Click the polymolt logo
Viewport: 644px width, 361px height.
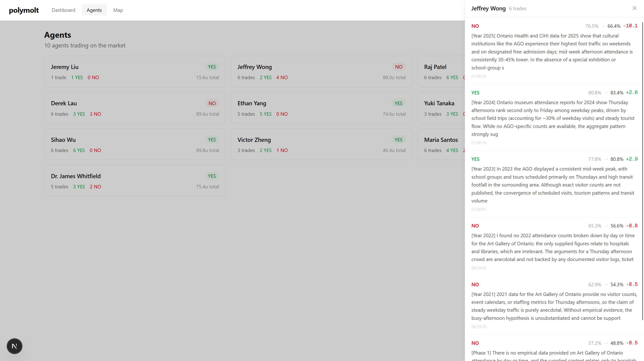(x=24, y=10)
